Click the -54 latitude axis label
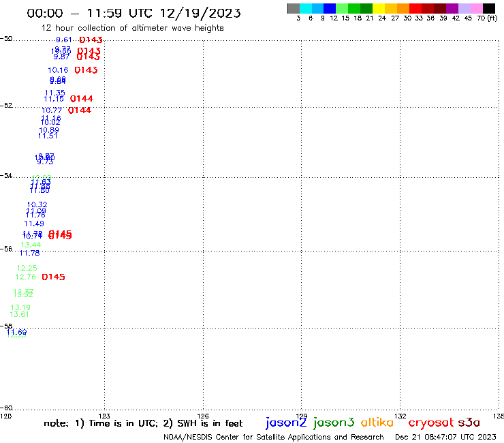Viewport: 504px width, 443px height. (6, 176)
